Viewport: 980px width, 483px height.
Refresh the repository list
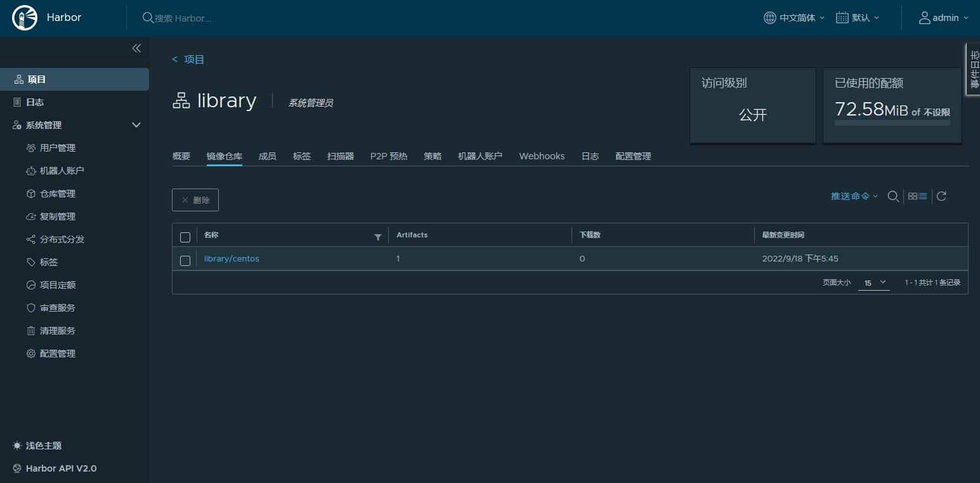pos(941,196)
